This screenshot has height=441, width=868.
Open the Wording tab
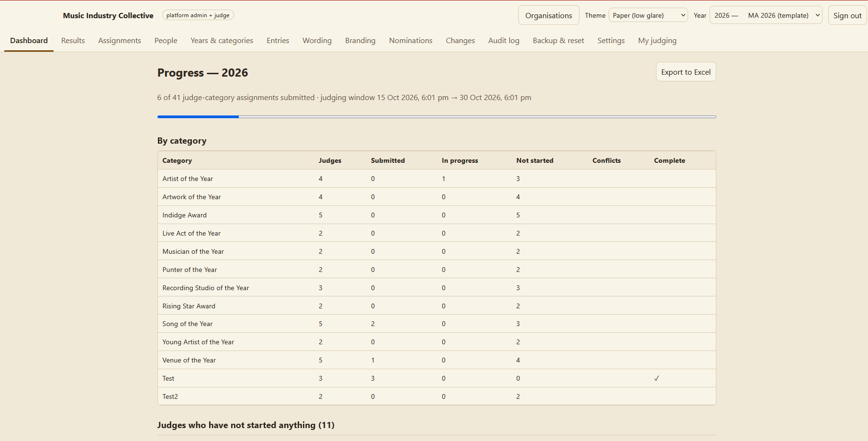coord(317,41)
